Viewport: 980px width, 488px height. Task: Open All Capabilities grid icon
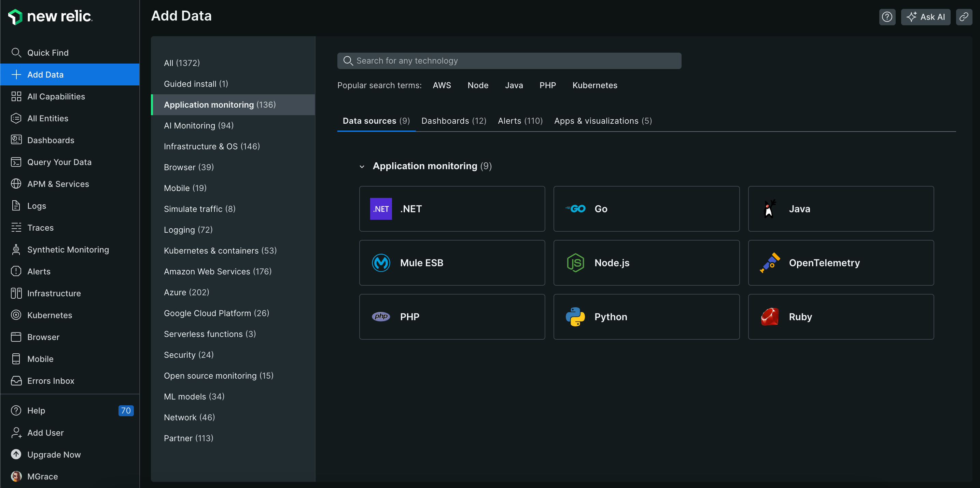click(16, 96)
